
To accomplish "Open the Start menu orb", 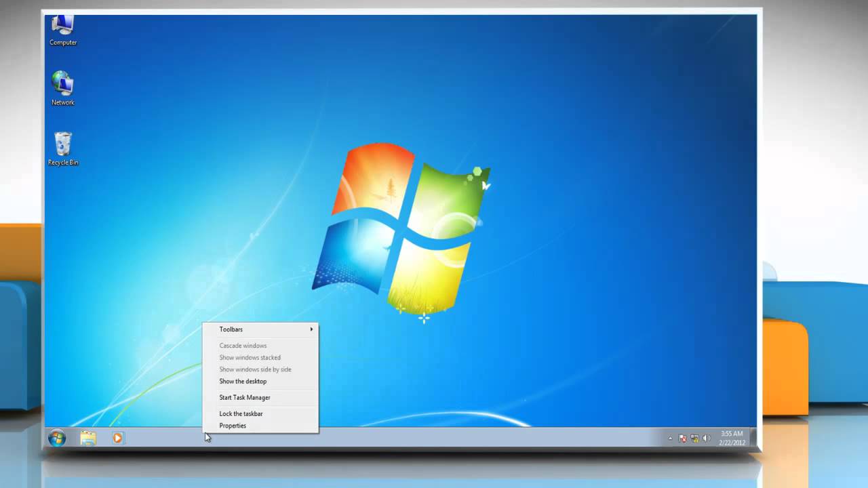I will [57, 438].
